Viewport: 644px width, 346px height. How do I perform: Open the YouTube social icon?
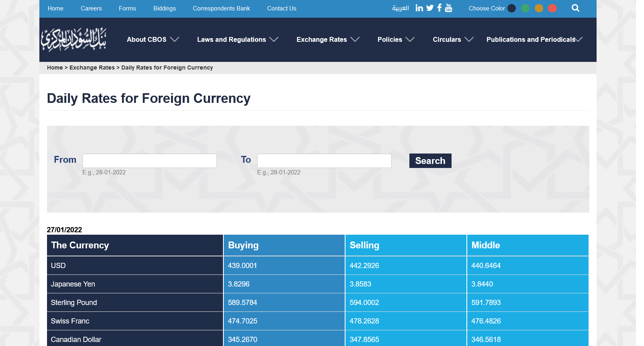click(449, 8)
